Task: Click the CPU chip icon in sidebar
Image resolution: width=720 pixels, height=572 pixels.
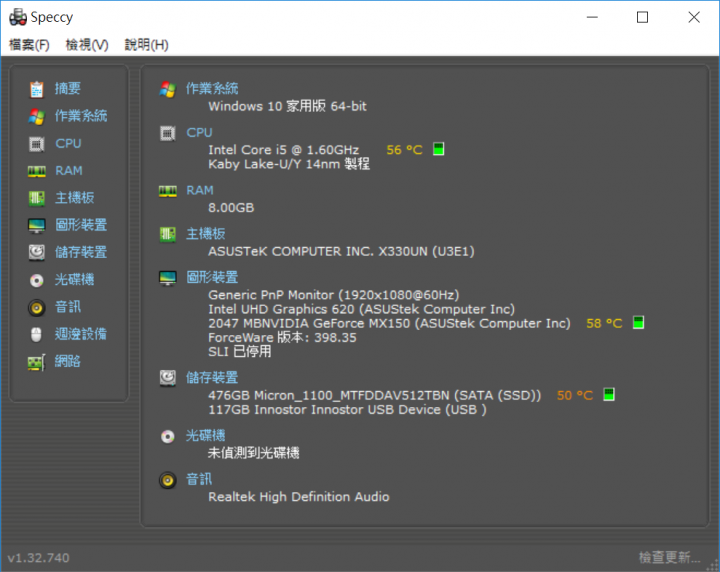Action: [x=37, y=144]
